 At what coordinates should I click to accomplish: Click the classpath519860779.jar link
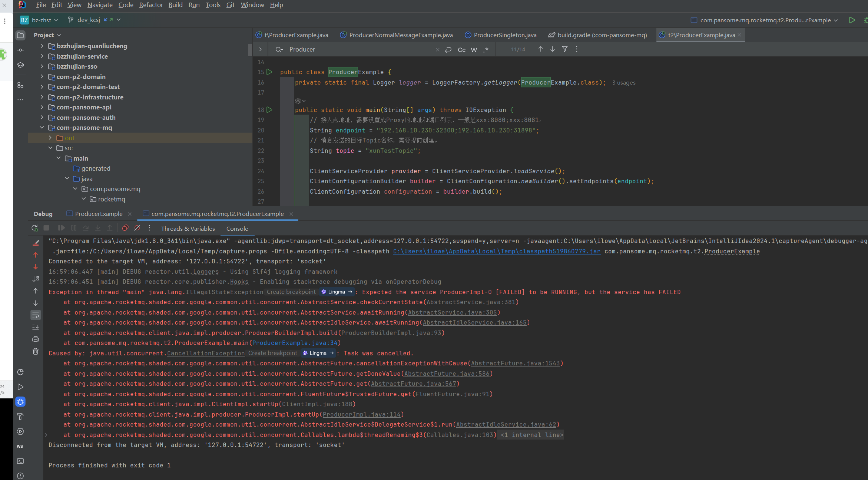coord(497,251)
